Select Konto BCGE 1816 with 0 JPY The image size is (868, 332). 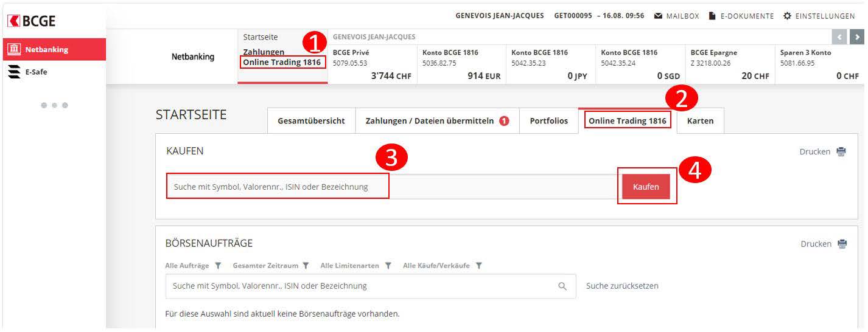551,64
